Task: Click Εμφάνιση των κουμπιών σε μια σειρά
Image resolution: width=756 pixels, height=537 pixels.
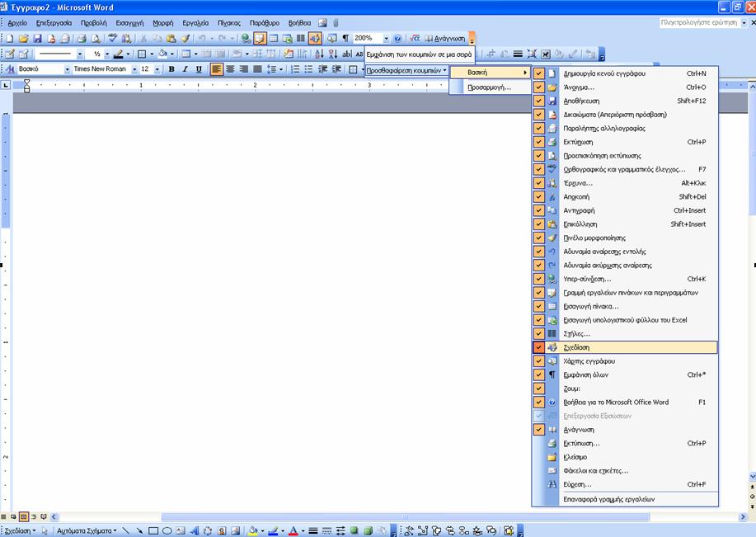Action: [419, 54]
